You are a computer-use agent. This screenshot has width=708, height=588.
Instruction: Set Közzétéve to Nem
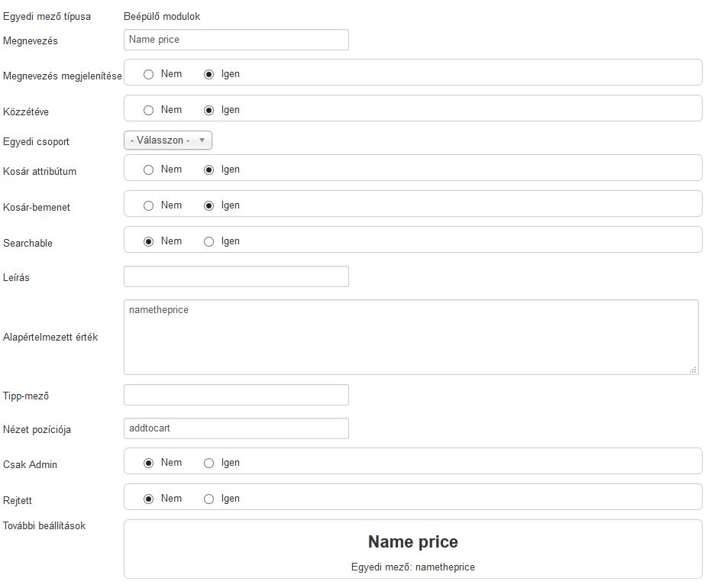149,110
